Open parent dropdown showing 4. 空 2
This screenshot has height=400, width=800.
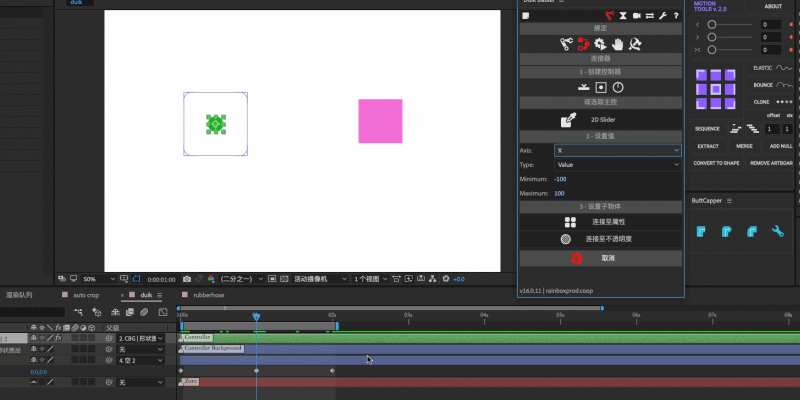[x=140, y=360]
